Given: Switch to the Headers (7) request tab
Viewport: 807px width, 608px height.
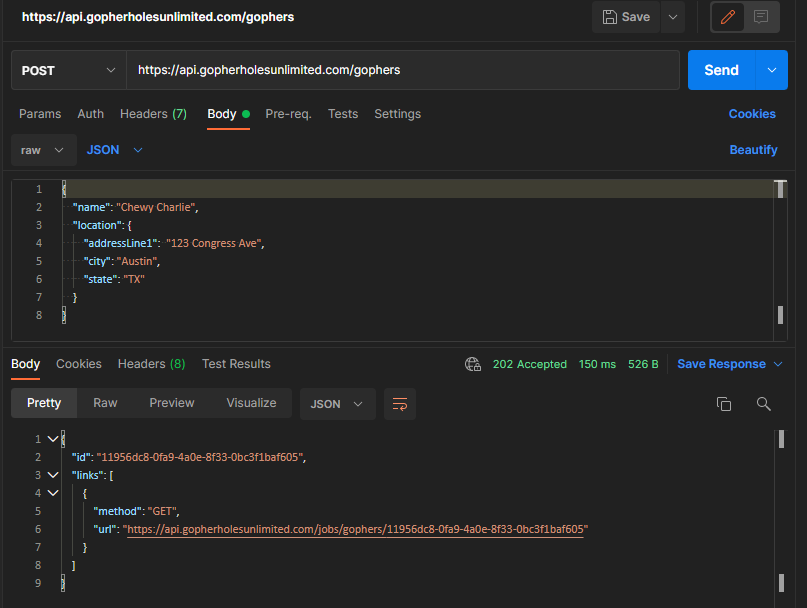Looking at the screenshot, I should pos(153,114).
